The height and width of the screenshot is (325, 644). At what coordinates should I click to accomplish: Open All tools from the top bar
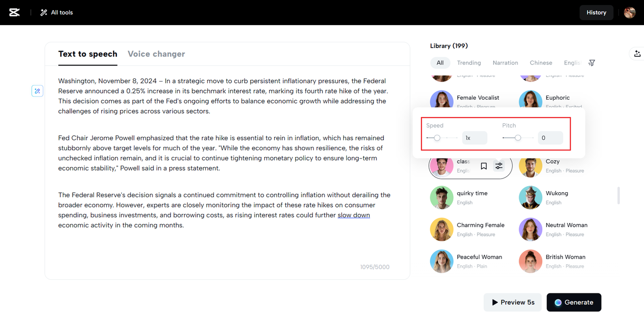click(x=56, y=12)
